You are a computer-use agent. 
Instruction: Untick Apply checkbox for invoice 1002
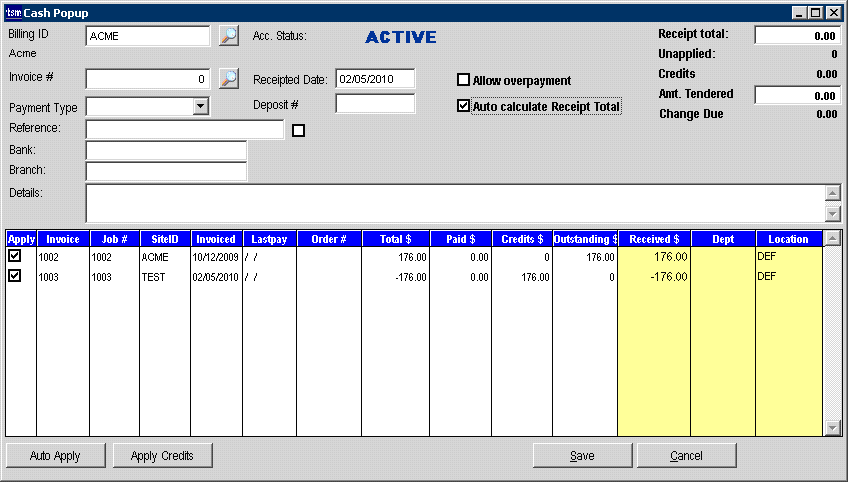pos(14,257)
